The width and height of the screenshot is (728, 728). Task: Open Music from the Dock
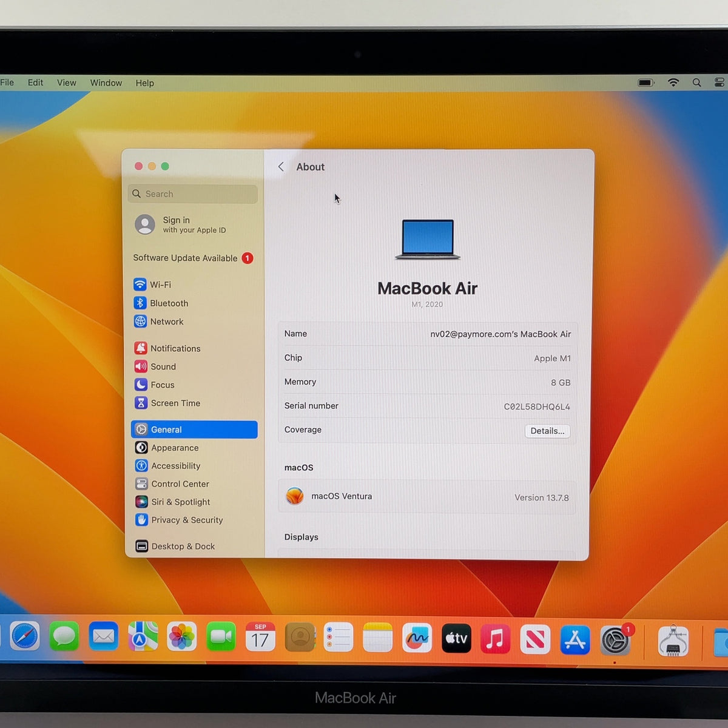point(496,639)
